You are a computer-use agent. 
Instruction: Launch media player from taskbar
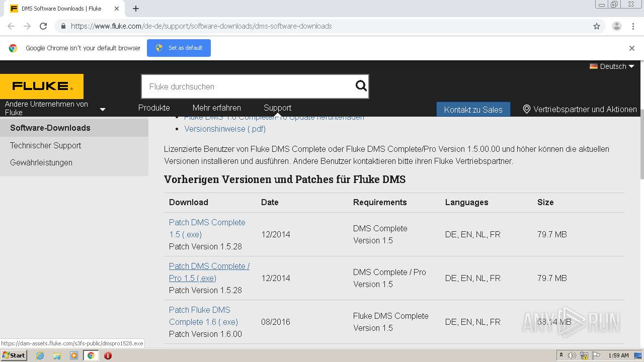tap(74, 355)
